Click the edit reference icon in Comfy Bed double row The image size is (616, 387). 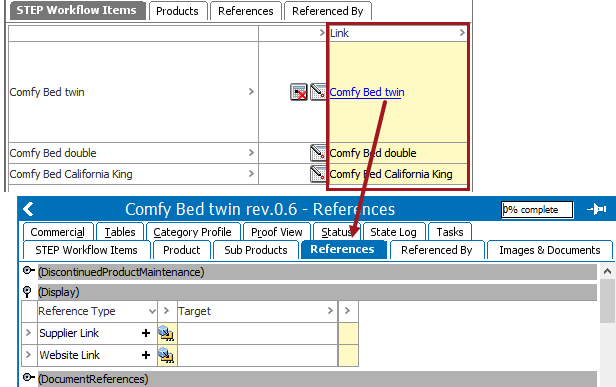[317, 153]
